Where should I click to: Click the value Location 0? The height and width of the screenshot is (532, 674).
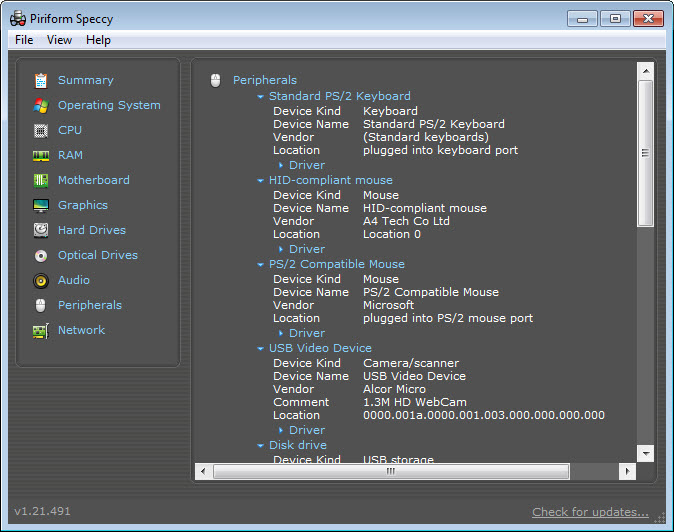392,235
